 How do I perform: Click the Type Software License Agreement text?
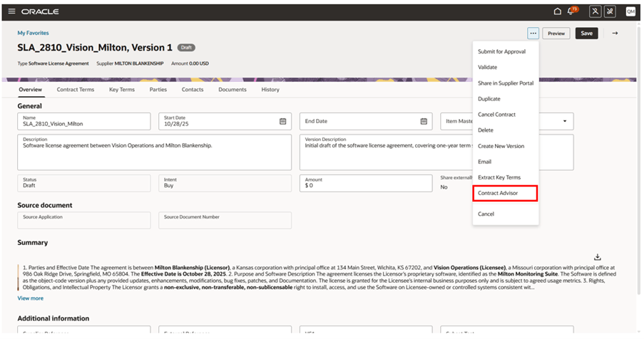click(x=53, y=63)
